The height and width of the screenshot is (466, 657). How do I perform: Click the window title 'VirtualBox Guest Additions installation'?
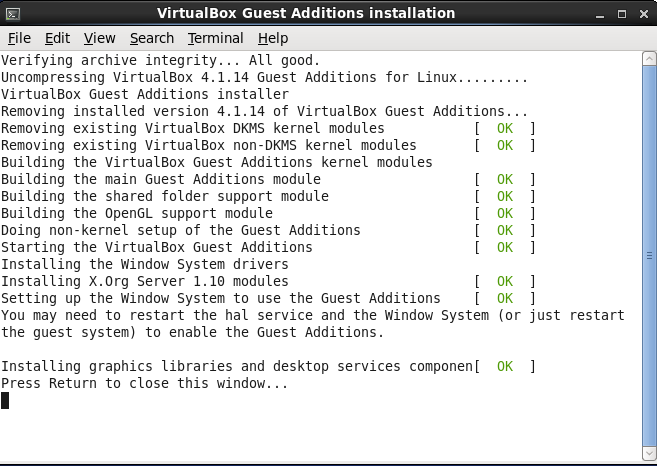coord(306,13)
